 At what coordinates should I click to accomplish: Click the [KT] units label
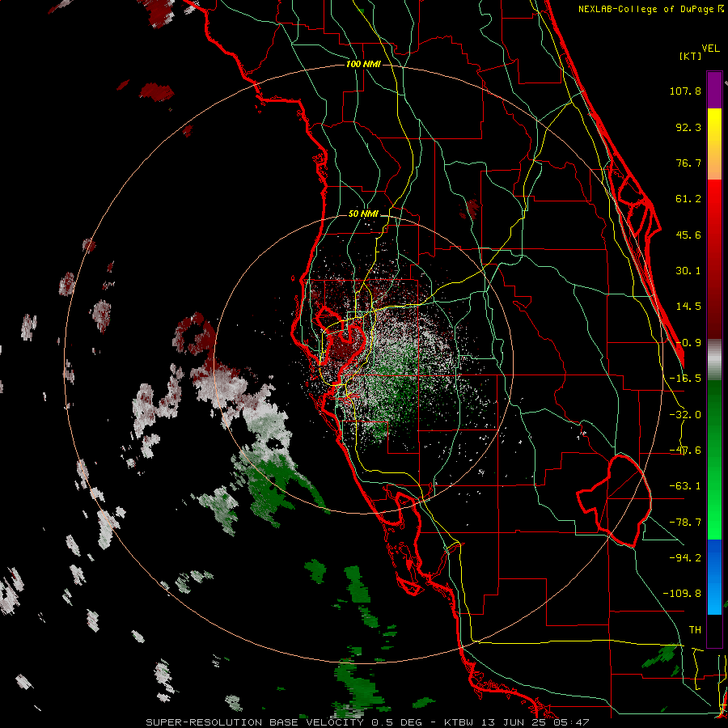690,56
